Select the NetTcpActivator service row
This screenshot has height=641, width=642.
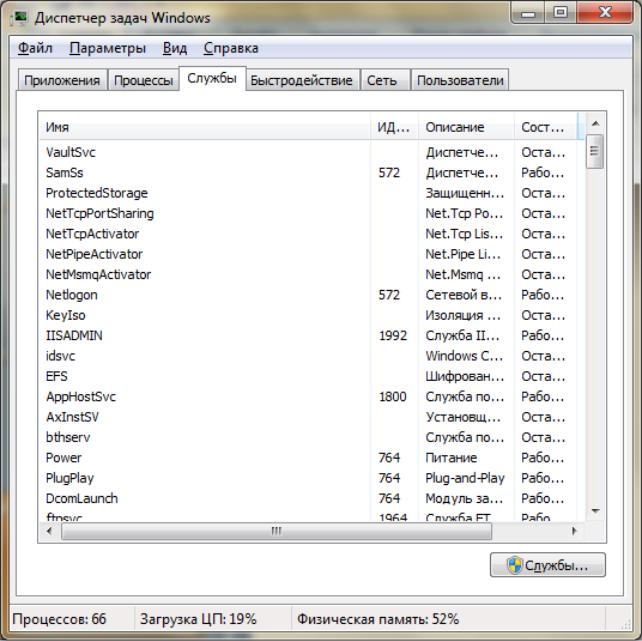coord(308,234)
